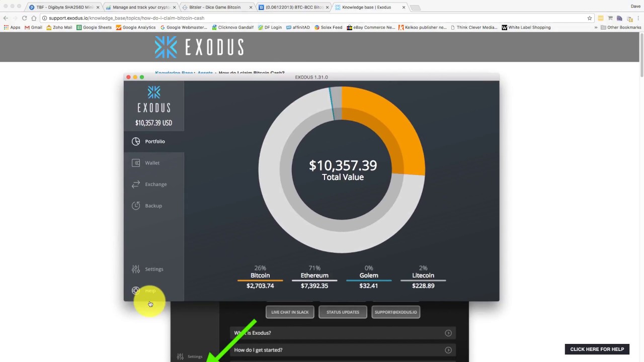Image resolution: width=644 pixels, height=362 pixels.
Task: Open Google Analytics bookmark
Action: [x=136, y=27]
